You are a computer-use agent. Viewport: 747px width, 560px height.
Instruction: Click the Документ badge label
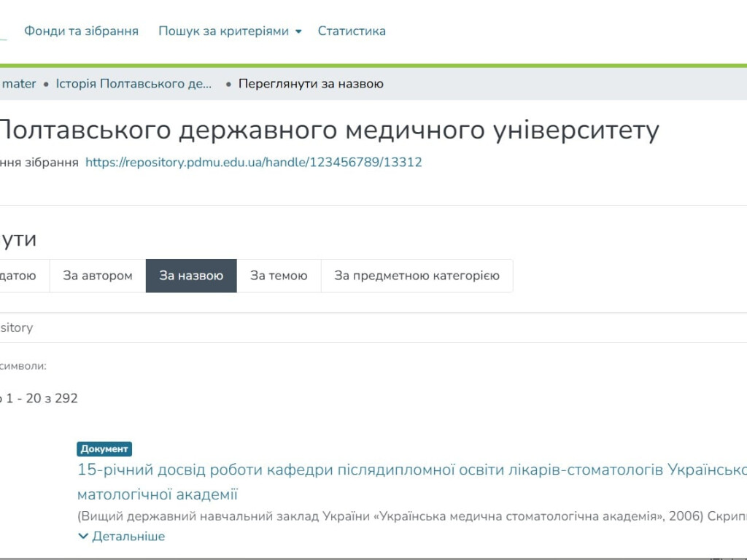104,449
